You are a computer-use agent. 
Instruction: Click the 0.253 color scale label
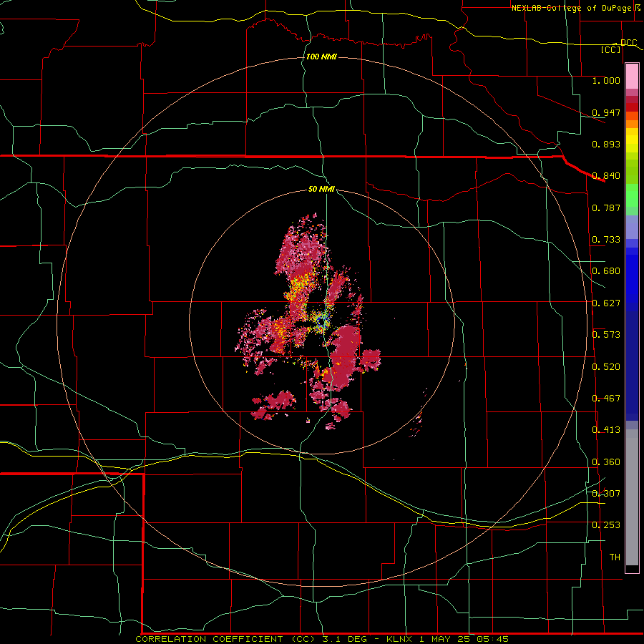606,525
